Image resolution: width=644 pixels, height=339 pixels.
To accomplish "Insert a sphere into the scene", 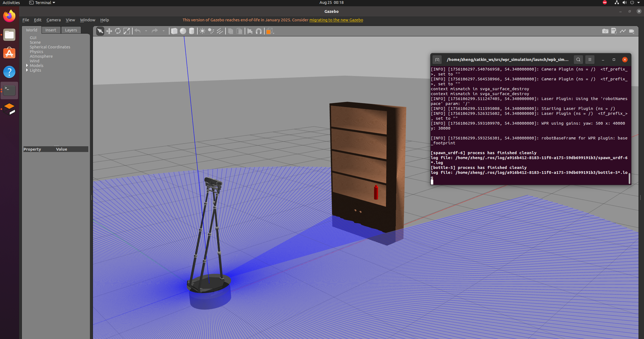I will pos(183,31).
